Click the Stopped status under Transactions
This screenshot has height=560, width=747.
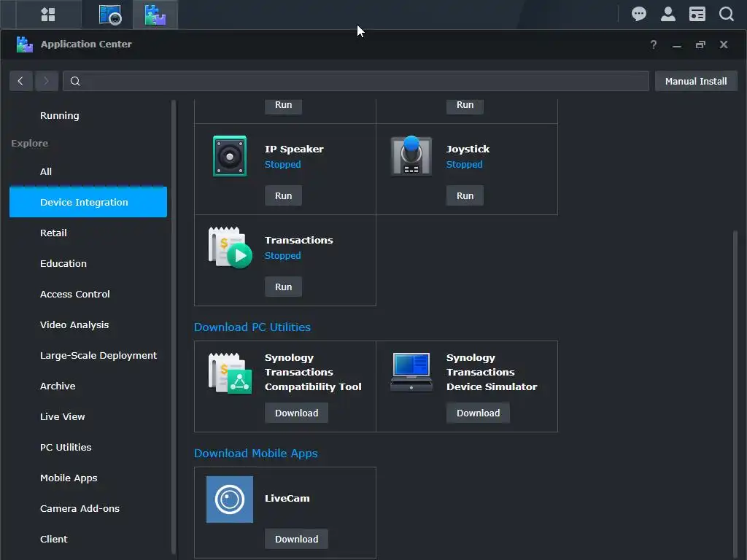[x=282, y=256]
